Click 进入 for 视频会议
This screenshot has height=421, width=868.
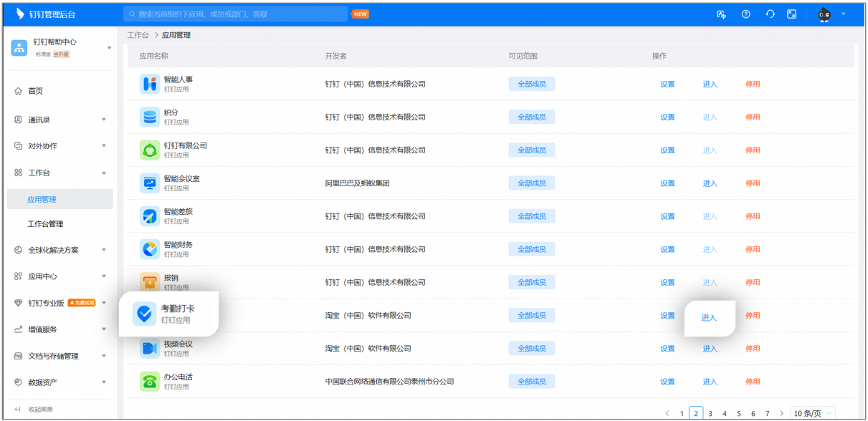point(710,348)
